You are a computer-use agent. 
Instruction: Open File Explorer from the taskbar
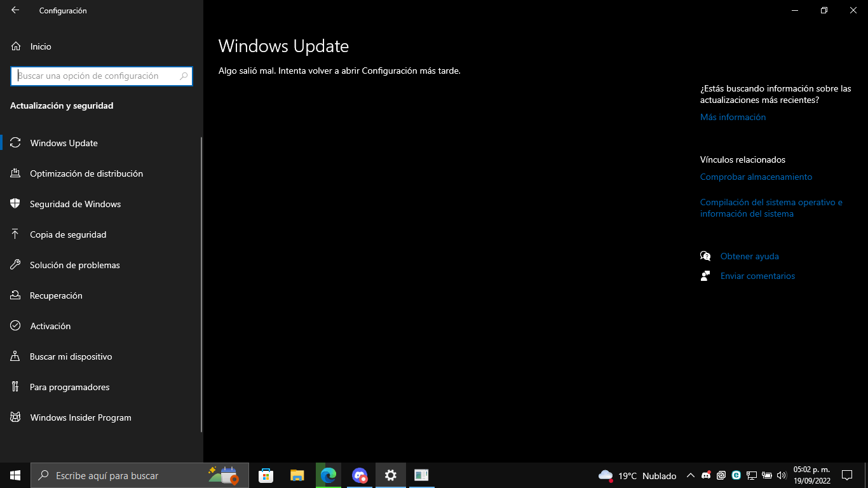(297, 475)
